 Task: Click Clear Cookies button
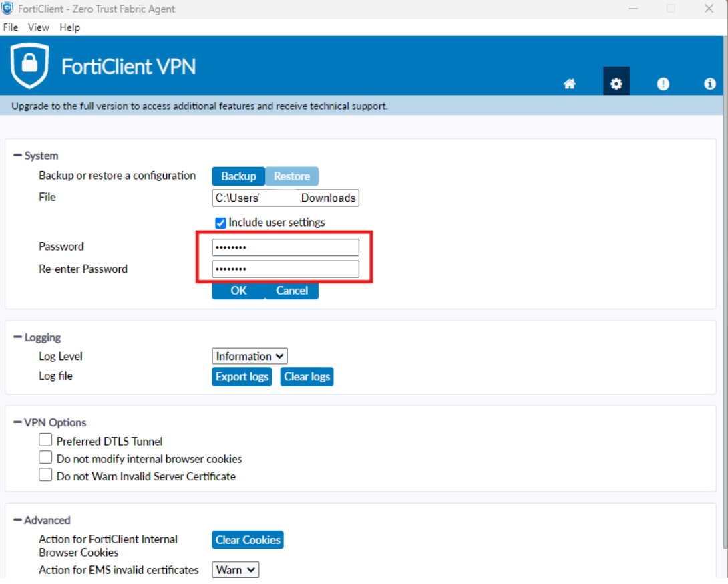[248, 540]
